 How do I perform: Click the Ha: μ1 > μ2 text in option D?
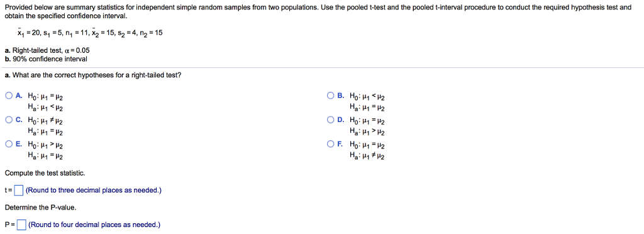click(367, 132)
